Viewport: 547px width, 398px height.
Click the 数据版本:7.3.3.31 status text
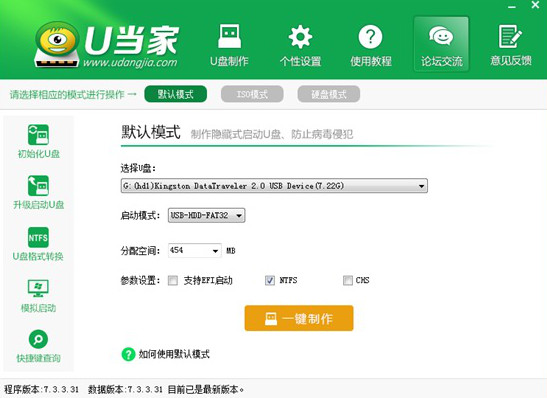coord(125,389)
